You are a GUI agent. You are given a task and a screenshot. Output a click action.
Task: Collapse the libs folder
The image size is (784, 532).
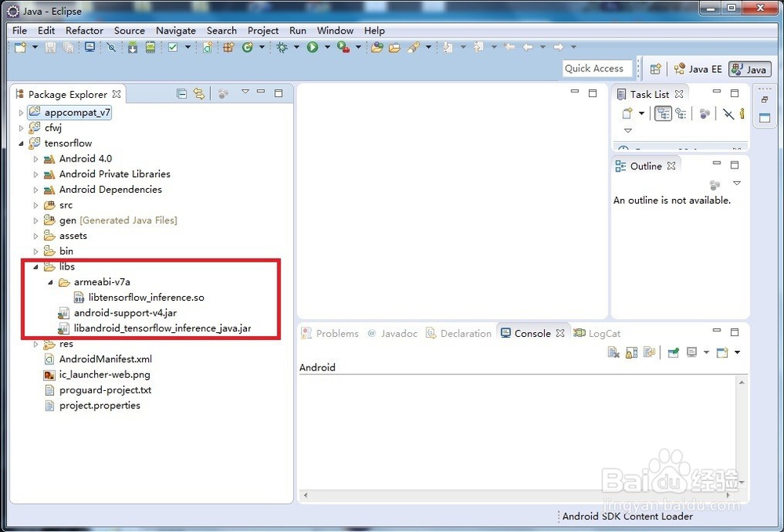[x=35, y=266]
